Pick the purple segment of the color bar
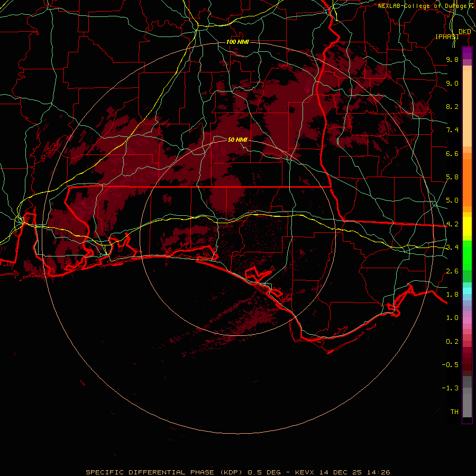This screenshot has width=476, height=476. (x=467, y=53)
